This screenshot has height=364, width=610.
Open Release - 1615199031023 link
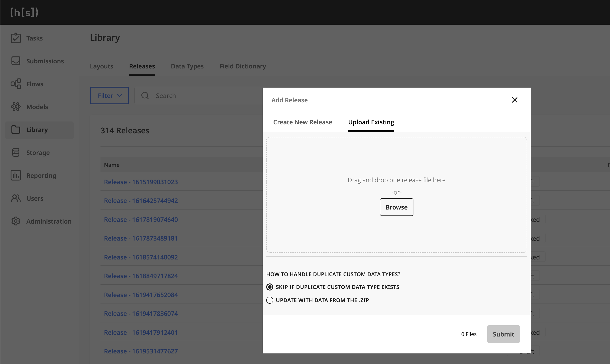141,182
